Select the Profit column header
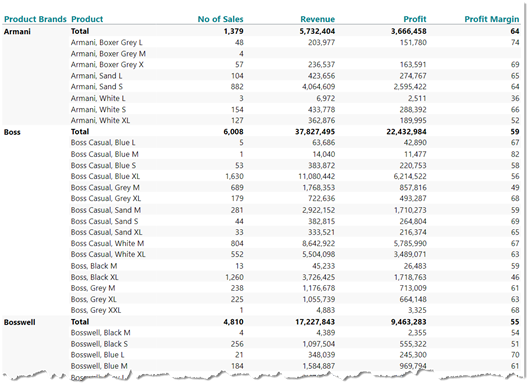Image resolution: width=529 pixels, height=388 pixels. pyautogui.click(x=415, y=19)
